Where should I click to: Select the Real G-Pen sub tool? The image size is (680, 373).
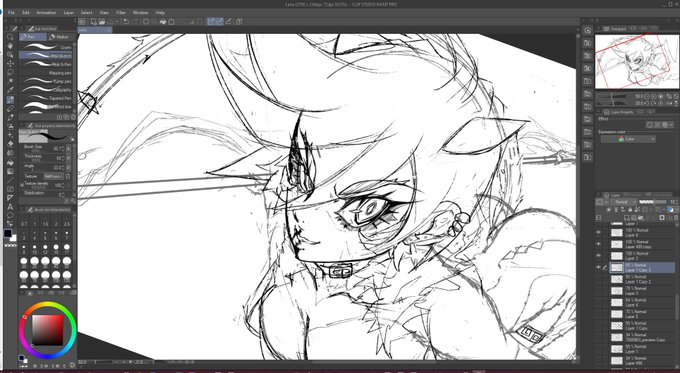pyautogui.click(x=46, y=64)
